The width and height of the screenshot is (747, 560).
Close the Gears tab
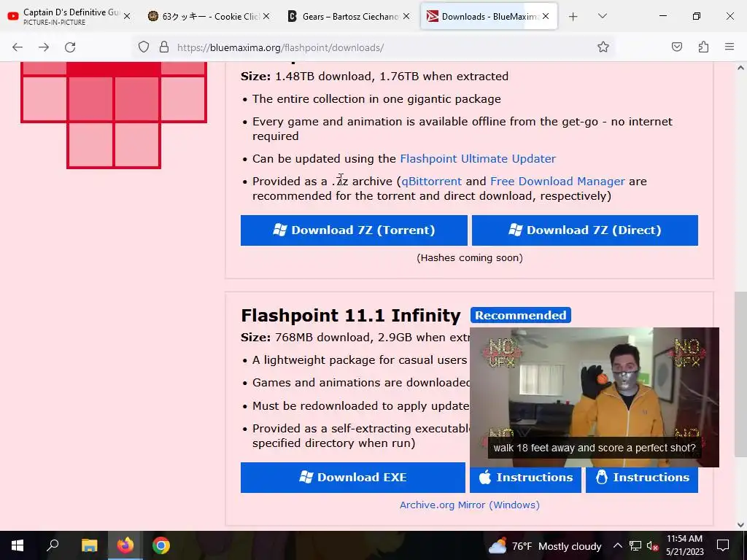click(x=406, y=16)
